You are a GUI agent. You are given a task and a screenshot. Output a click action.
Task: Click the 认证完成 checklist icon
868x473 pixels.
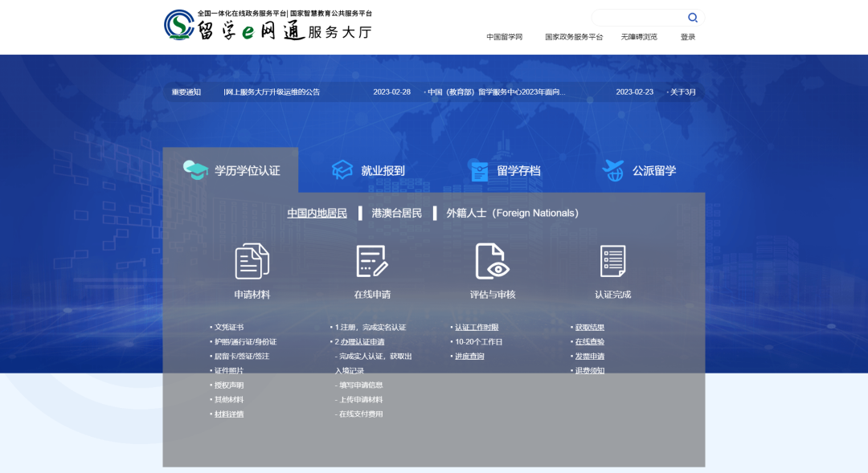612,261
